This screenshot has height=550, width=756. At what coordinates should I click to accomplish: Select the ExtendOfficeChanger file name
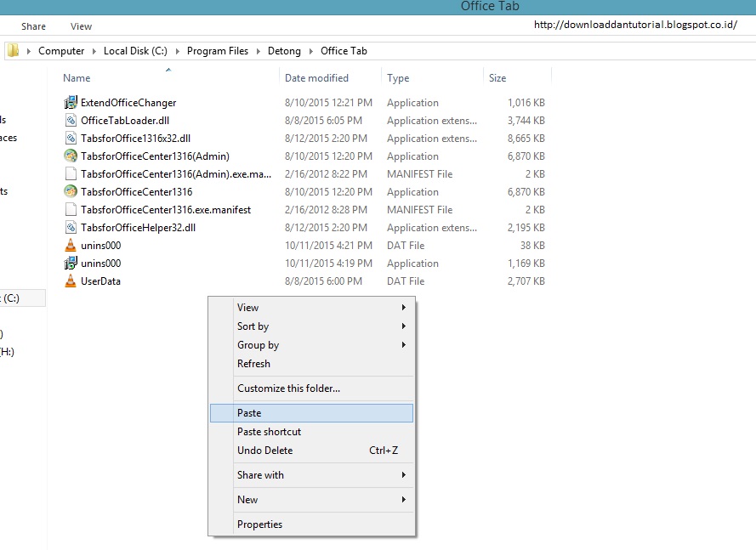[x=128, y=103]
